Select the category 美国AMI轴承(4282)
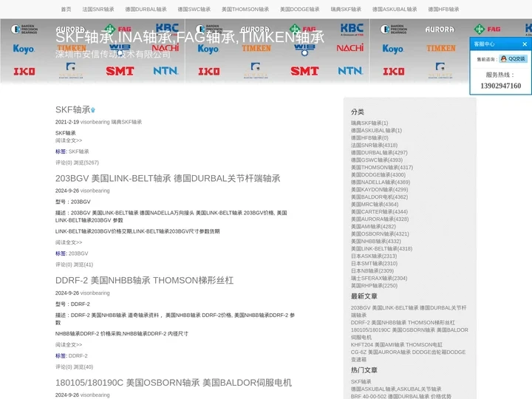Image resolution: width=532 pixels, height=399 pixels. pos(373,227)
